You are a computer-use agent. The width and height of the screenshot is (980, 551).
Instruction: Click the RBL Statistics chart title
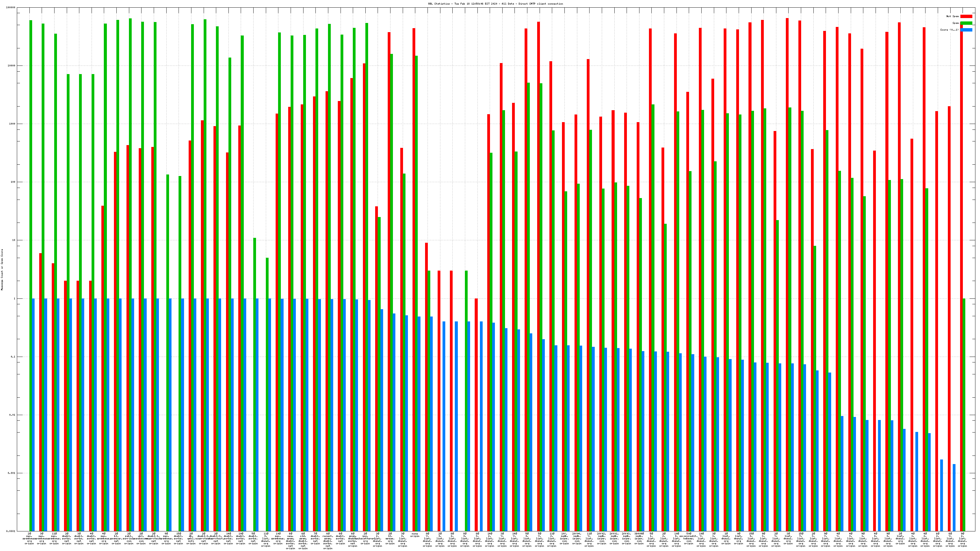(x=495, y=4)
